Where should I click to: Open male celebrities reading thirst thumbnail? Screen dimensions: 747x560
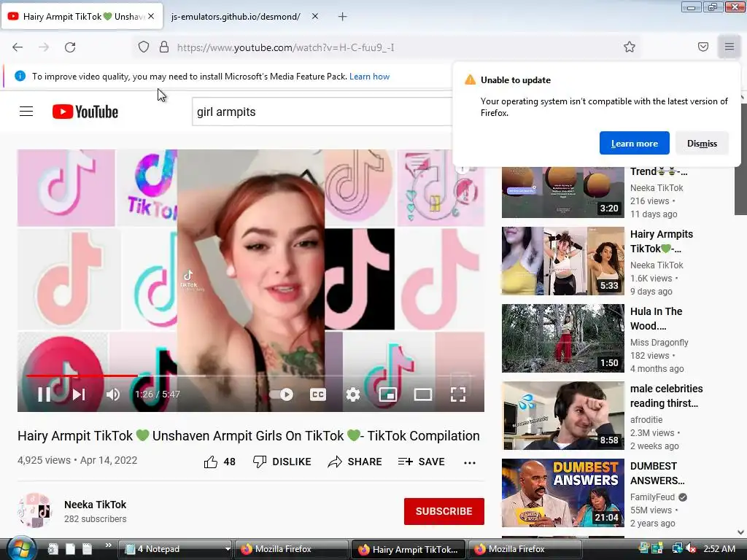562,415
